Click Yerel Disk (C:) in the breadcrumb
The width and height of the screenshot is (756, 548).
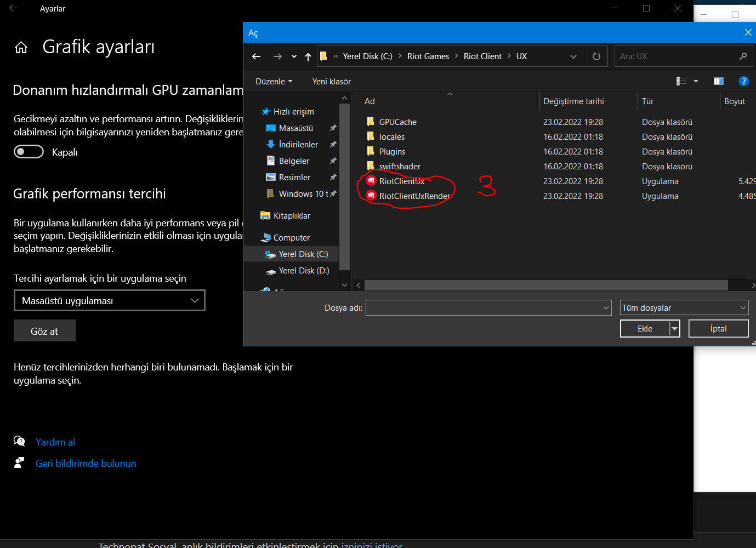click(x=367, y=56)
